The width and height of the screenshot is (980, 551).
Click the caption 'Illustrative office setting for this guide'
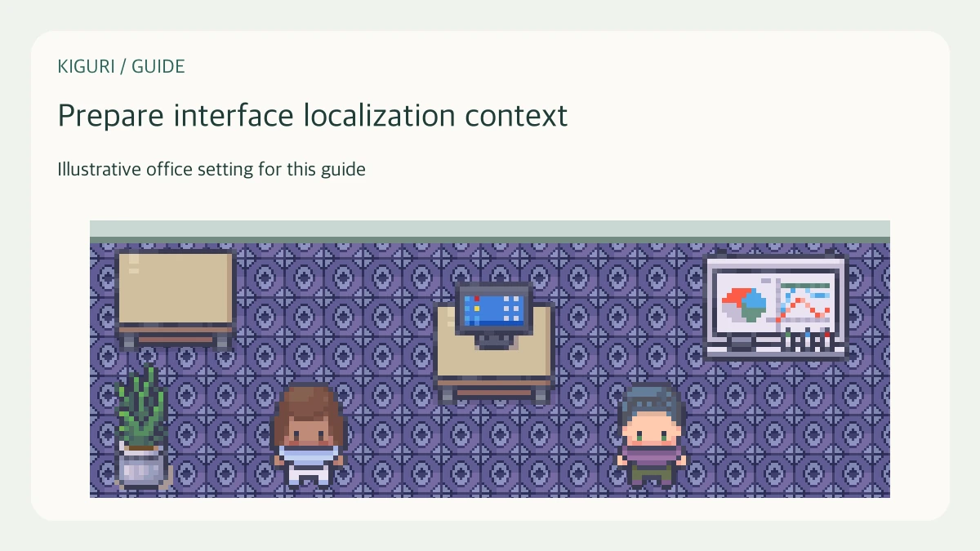click(212, 170)
